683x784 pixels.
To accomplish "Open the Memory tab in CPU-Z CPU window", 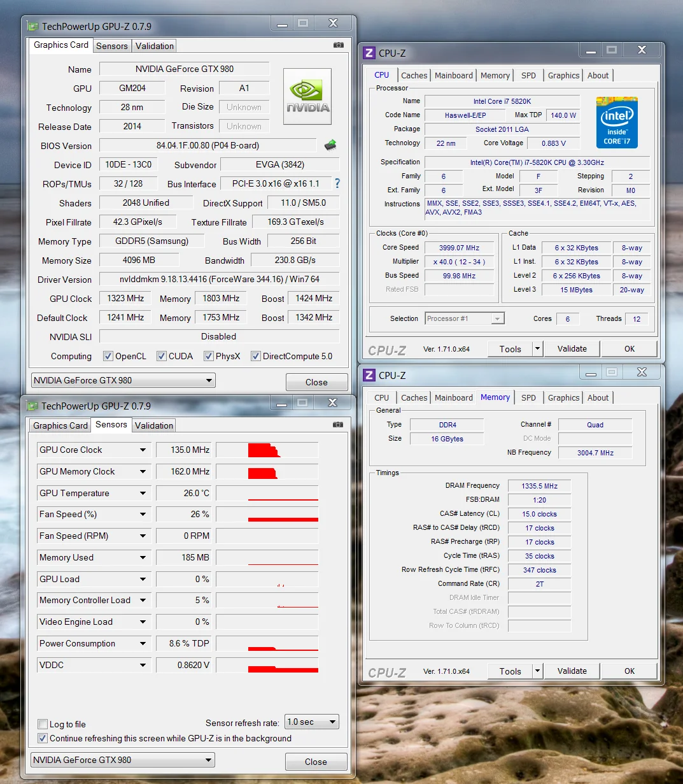I will tap(495, 75).
